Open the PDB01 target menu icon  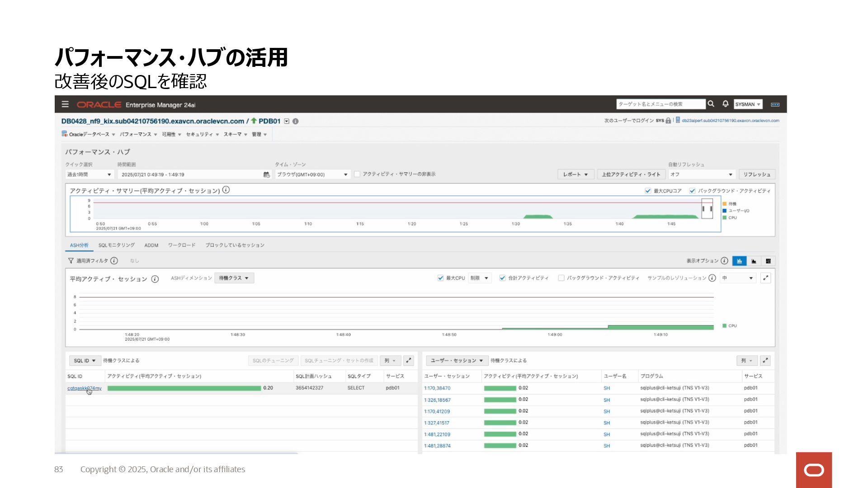tap(287, 121)
